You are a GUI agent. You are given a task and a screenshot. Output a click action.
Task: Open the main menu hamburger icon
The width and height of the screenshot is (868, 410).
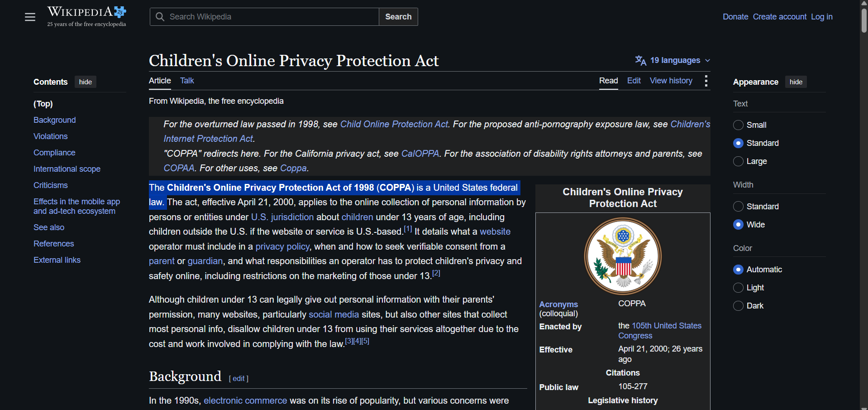[30, 17]
